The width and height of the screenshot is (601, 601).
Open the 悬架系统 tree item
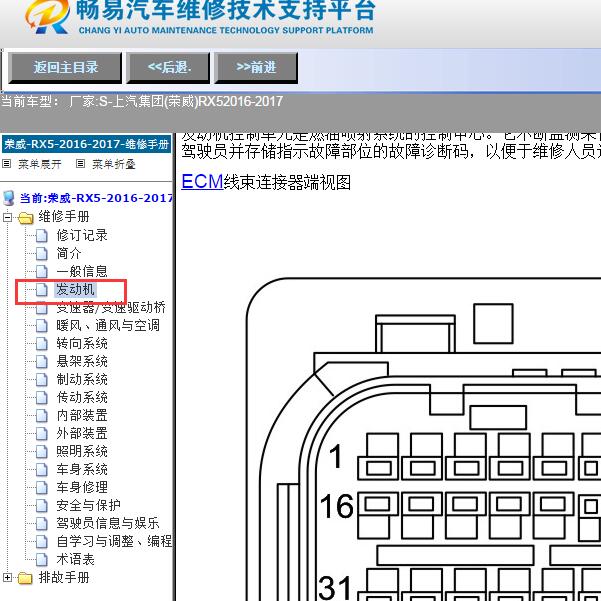coord(82,361)
